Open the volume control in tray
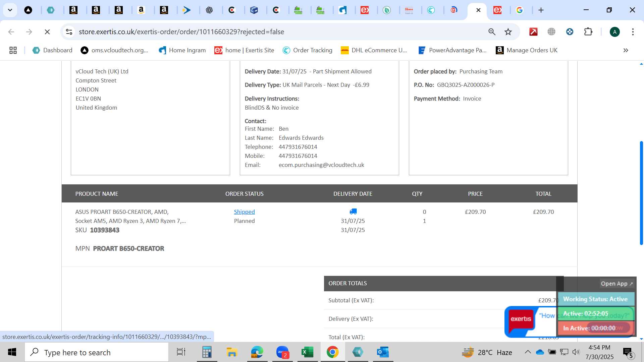Image resolution: width=644 pixels, height=362 pixels. click(x=576, y=352)
